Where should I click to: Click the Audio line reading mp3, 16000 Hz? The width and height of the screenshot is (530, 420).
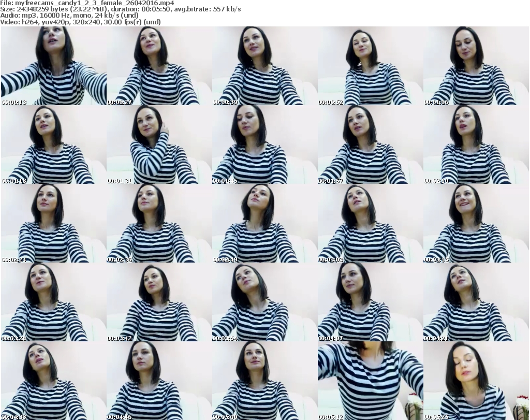point(69,16)
